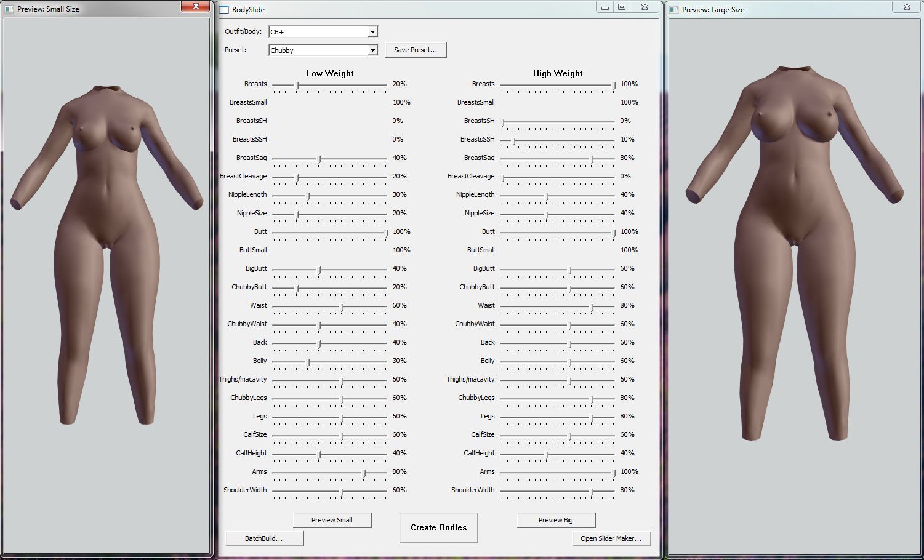Click the Save Preset... button
This screenshot has height=560, width=924.
point(416,50)
